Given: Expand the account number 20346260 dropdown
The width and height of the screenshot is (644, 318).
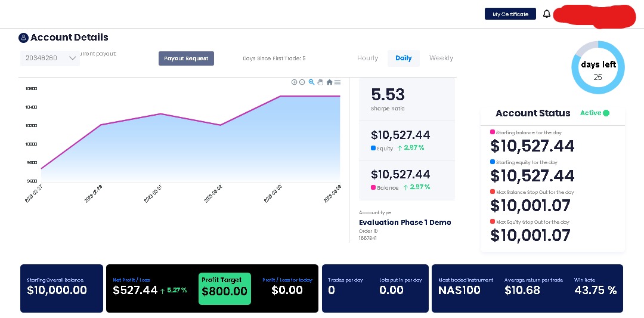Looking at the screenshot, I should click(49, 58).
